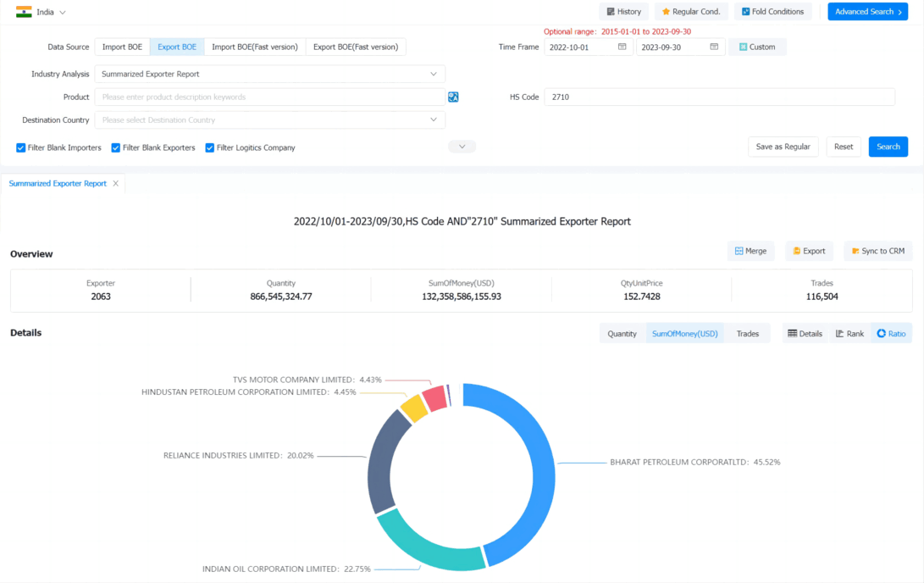Viewport: 924px width, 583px height.
Task: Click Save as Regular button
Action: [x=783, y=147]
